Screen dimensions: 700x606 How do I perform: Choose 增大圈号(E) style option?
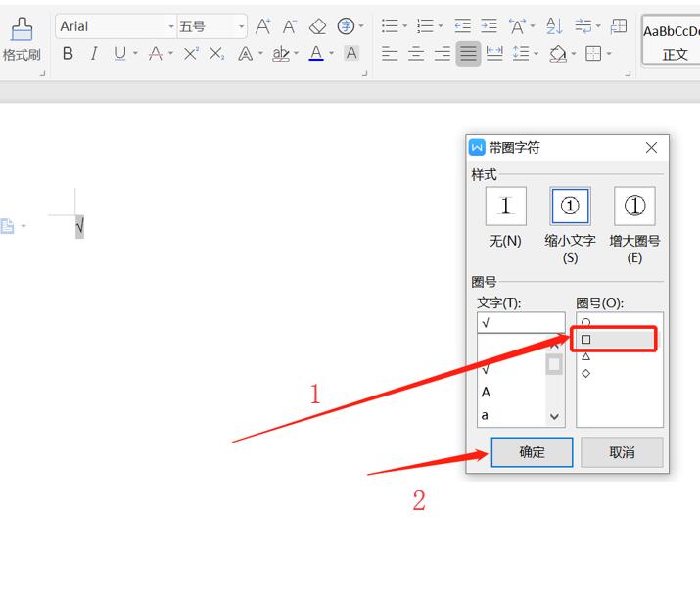point(634,206)
